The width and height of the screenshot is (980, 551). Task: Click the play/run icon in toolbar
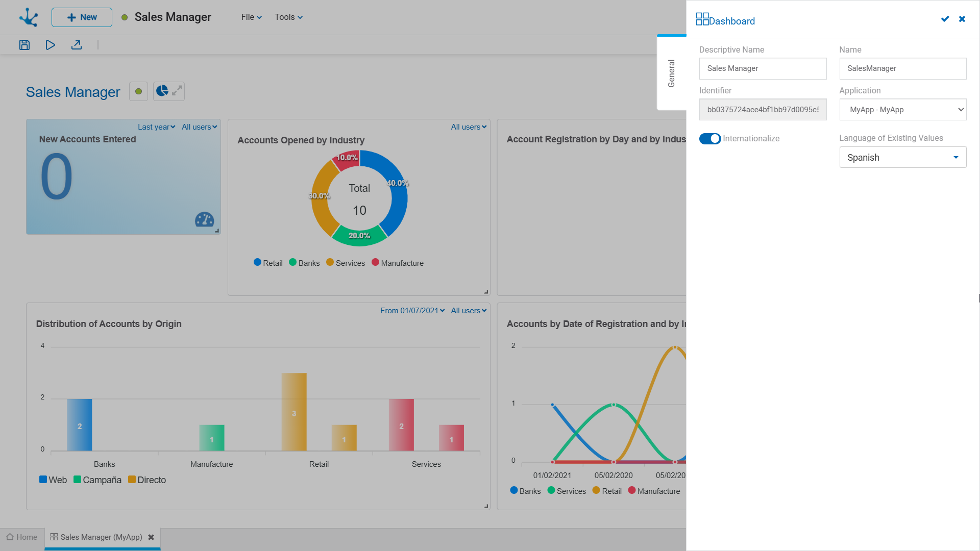(50, 45)
